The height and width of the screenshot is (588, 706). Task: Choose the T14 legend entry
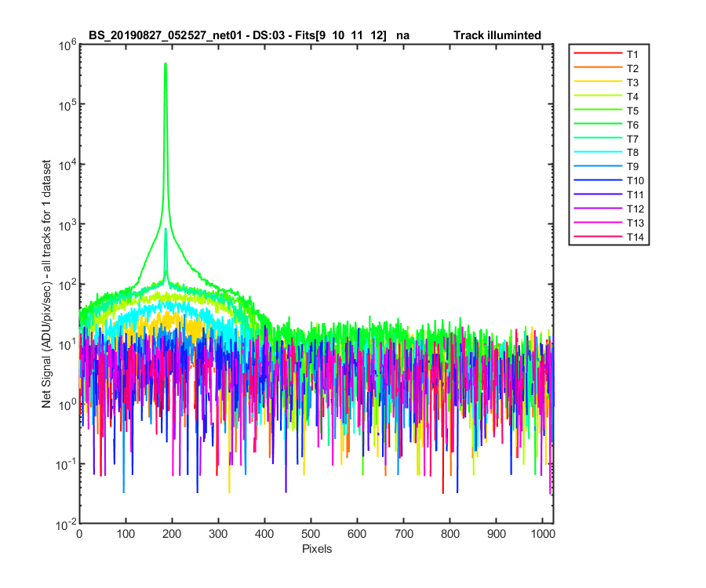point(609,237)
